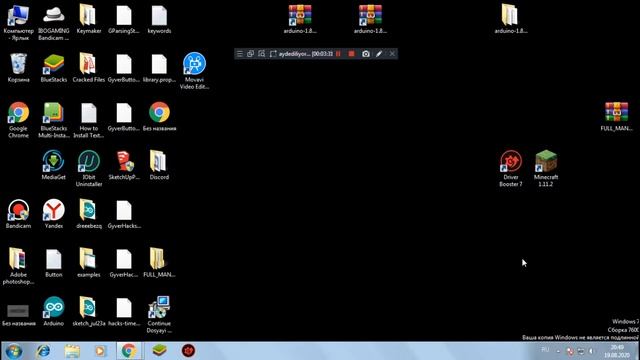This screenshot has width=640, height=360.
Task: Select the Chrome-icon Без названия shortcut
Action: pos(159,117)
